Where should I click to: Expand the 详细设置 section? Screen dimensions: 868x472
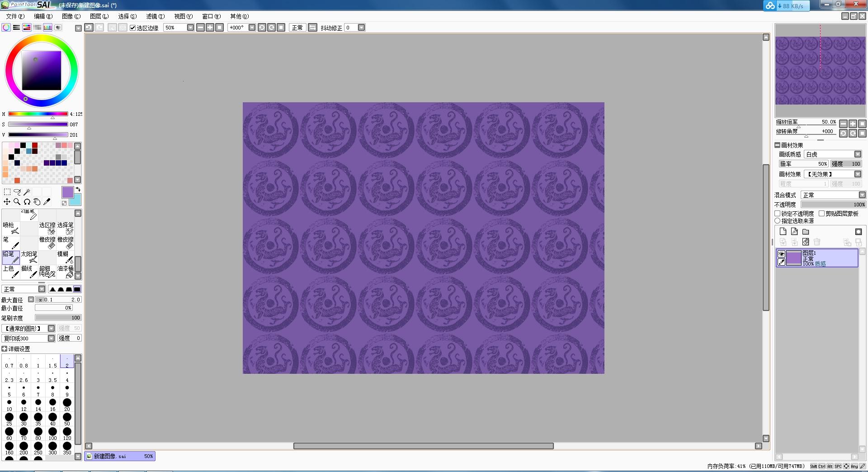5,349
